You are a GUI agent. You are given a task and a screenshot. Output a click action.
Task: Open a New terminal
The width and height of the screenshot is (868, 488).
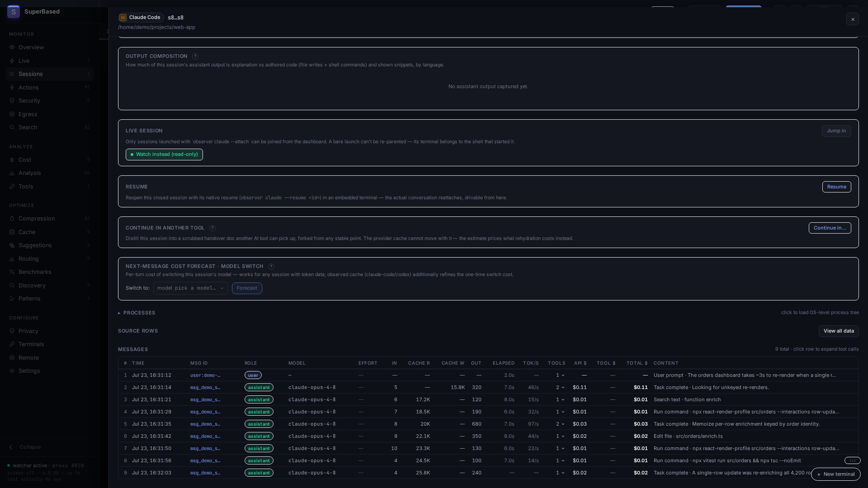pos(835,474)
